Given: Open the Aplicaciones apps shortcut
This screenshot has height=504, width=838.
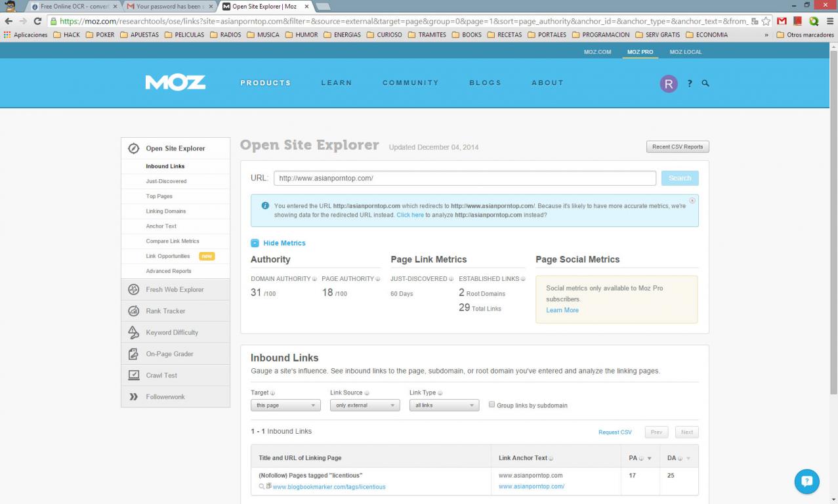Looking at the screenshot, I should [26, 35].
